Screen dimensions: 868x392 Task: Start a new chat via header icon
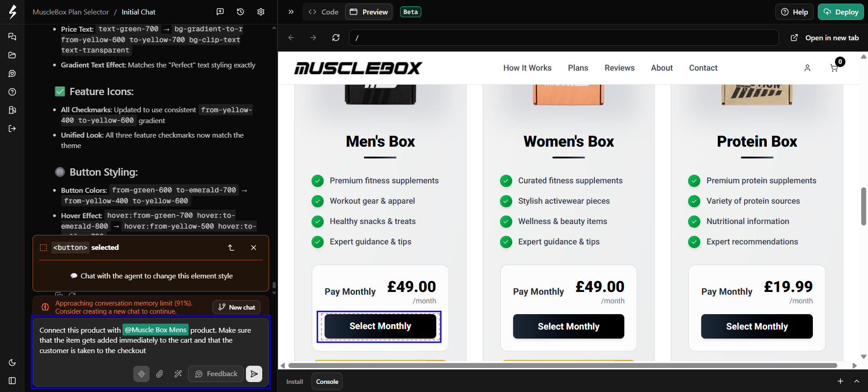tap(220, 12)
